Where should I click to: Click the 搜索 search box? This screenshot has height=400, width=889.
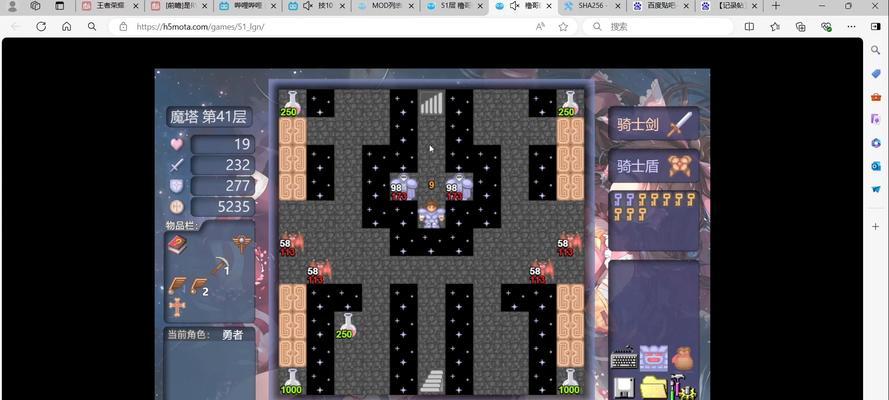point(658,27)
